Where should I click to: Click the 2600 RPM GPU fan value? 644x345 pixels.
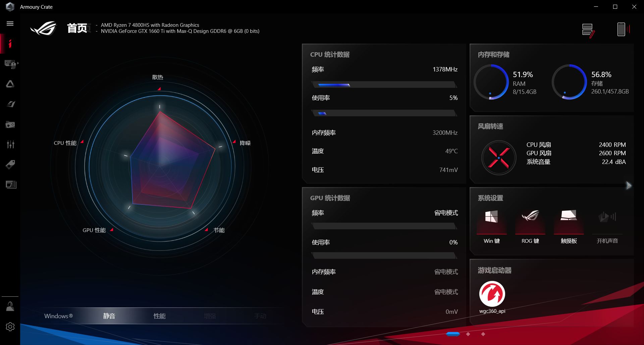[612, 153]
